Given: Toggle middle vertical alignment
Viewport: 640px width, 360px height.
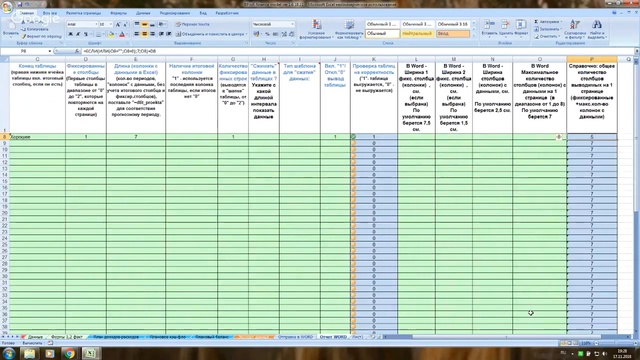Looking at the screenshot, I should click(144, 24).
